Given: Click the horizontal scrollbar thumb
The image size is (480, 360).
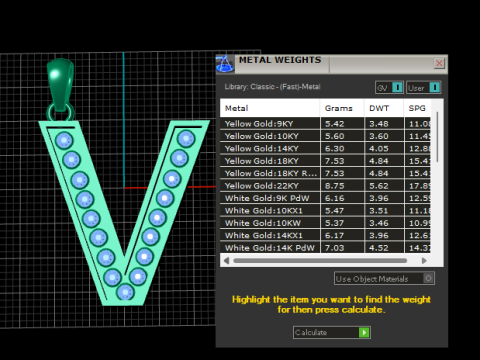Looking at the screenshot, I should point(320,260).
